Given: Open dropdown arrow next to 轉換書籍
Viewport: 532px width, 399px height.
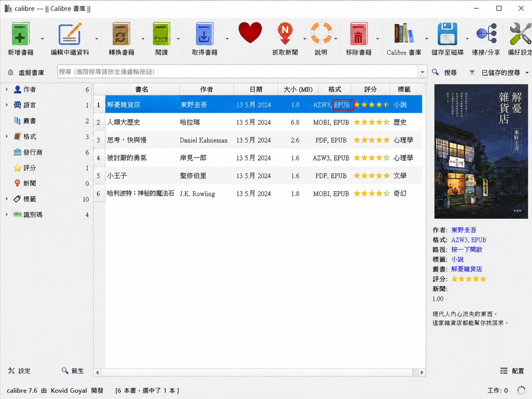Looking at the screenshot, I should (x=143, y=39).
